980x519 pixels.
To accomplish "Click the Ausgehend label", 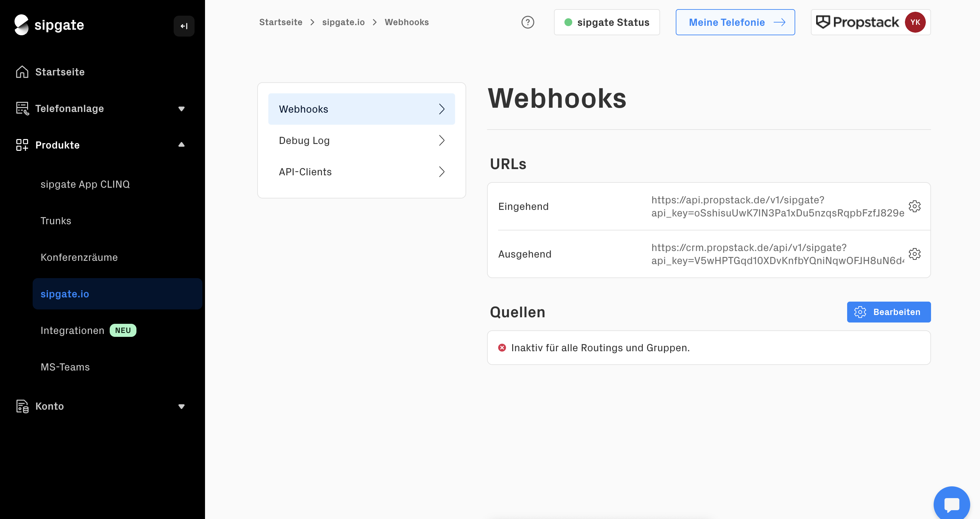I will coord(525,254).
